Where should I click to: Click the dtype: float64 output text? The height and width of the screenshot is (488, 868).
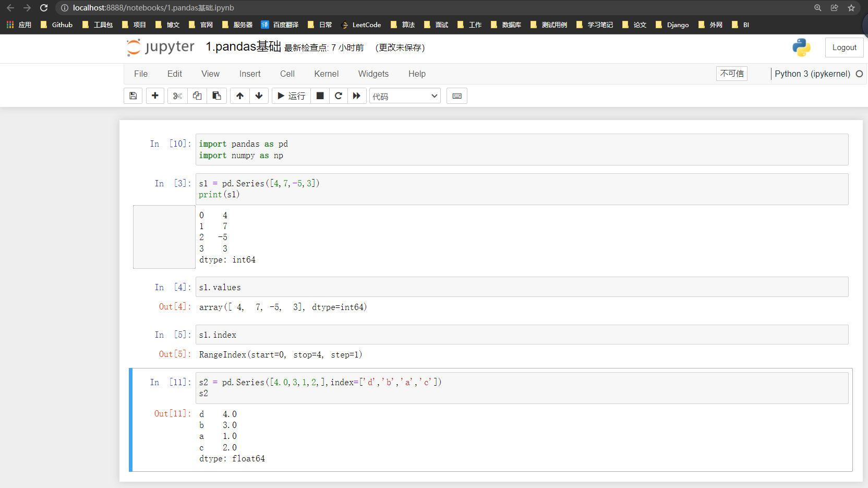tap(232, 459)
